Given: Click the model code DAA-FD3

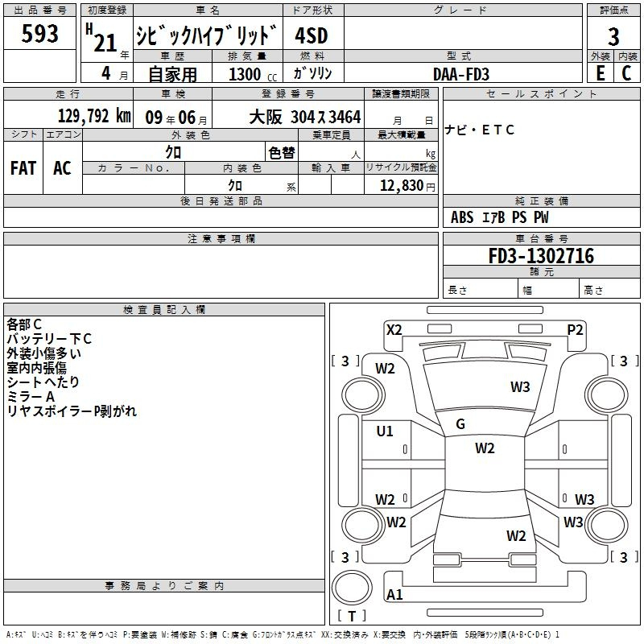Looking at the screenshot, I should (461, 74).
